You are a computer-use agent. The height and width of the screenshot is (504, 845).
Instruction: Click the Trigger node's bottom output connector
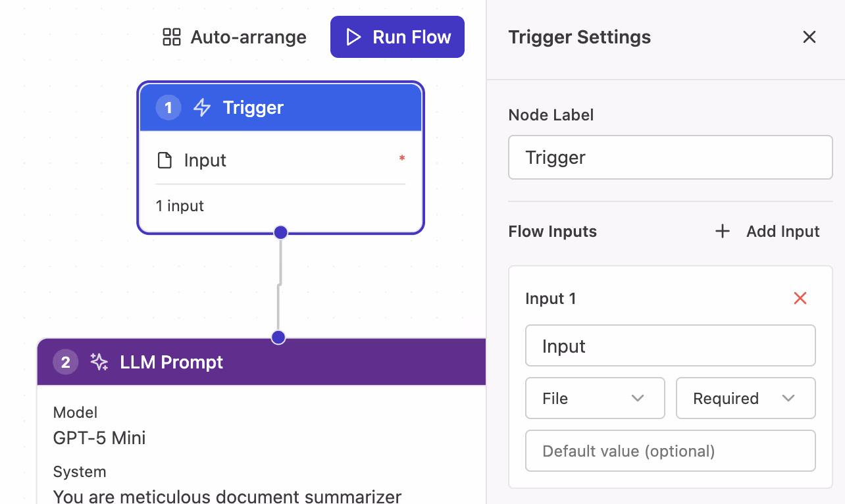(281, 232)
